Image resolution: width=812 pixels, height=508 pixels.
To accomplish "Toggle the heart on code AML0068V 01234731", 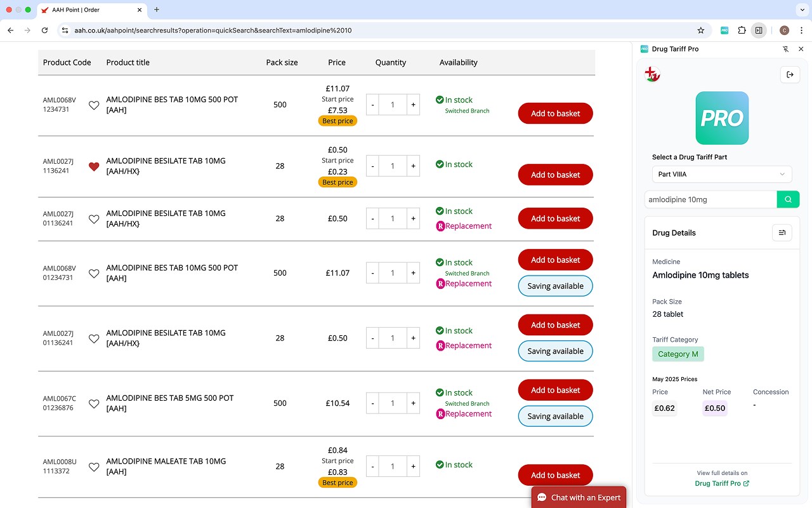I will click(x=94, y=274).
